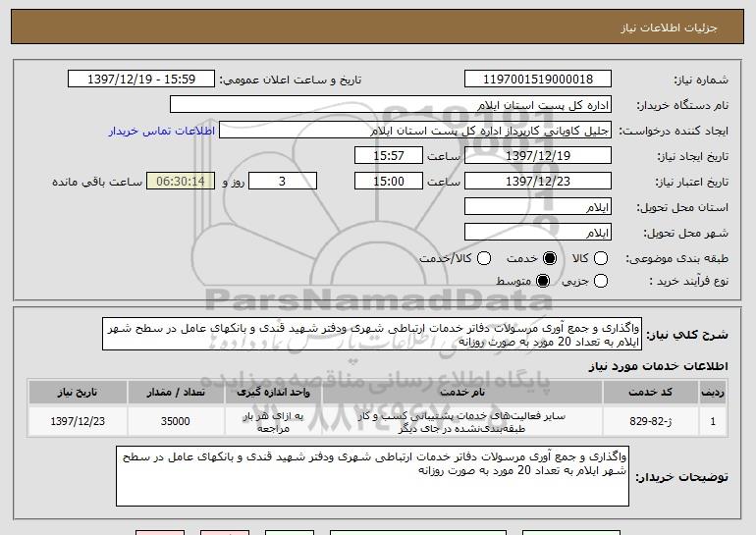Click column header واحد اندازه گیری
756x535 pixels.
point(273,393)
